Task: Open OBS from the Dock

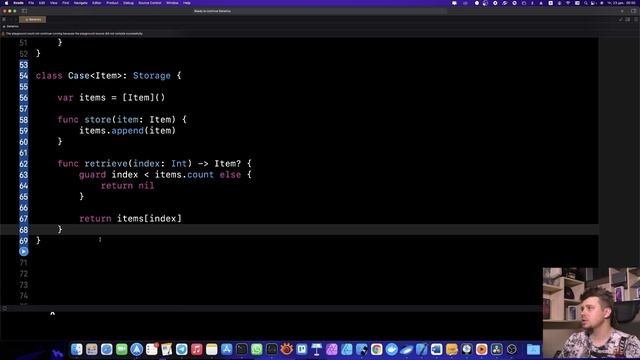Action: coord(511,349)
